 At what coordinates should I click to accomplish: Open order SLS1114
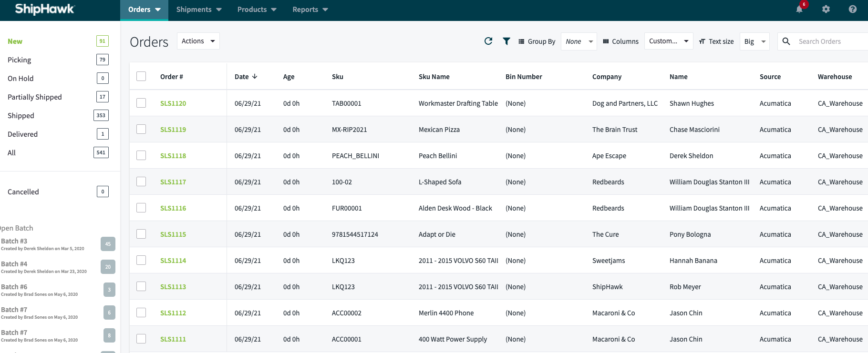pos(173,261)
